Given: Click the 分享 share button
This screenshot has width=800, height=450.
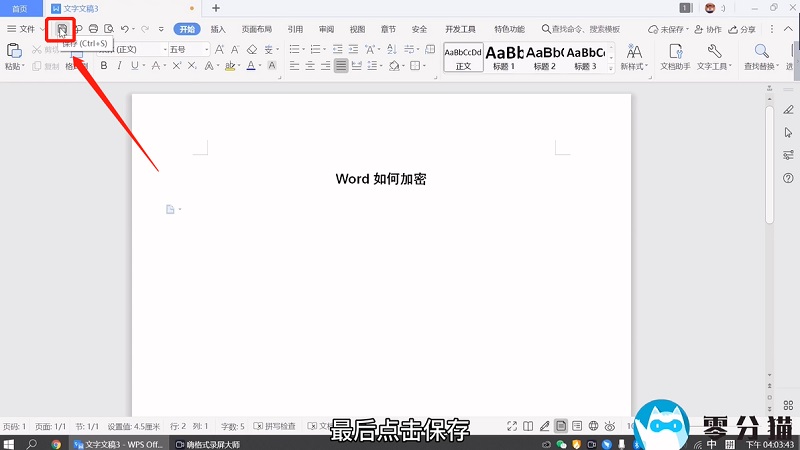Looking at the screenshot, I should pos(742,30).
